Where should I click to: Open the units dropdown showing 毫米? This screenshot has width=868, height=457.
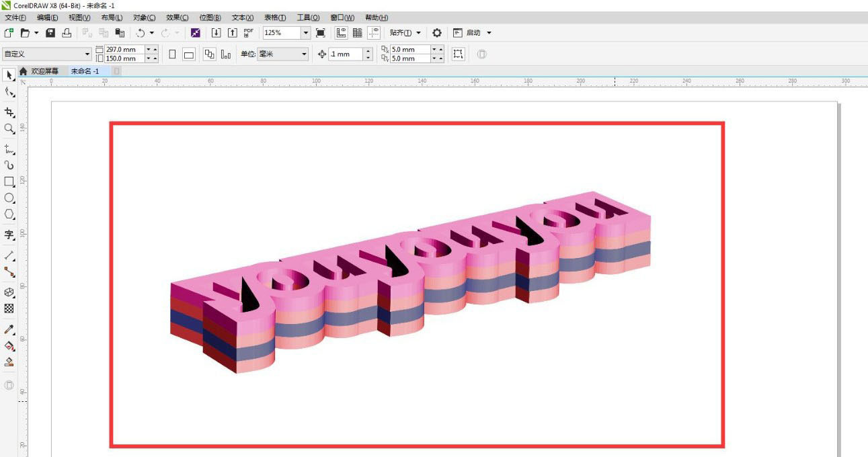pyautogui.click(x=304, y=54)
